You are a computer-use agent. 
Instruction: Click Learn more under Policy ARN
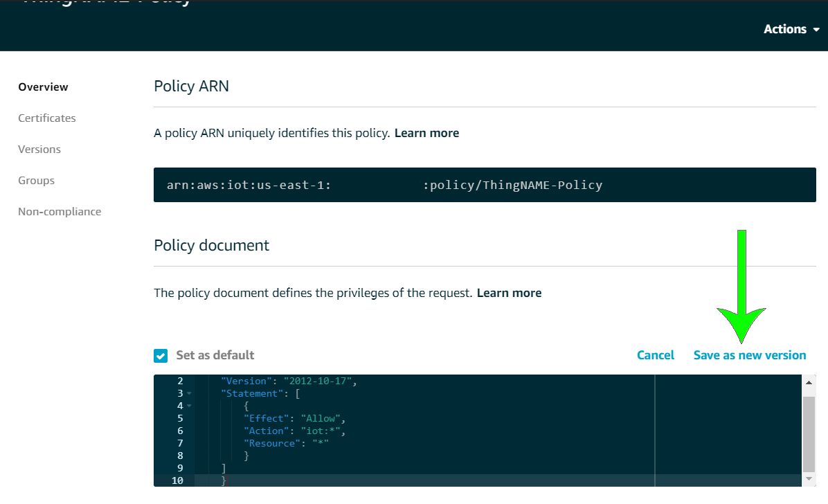(426, 133)
